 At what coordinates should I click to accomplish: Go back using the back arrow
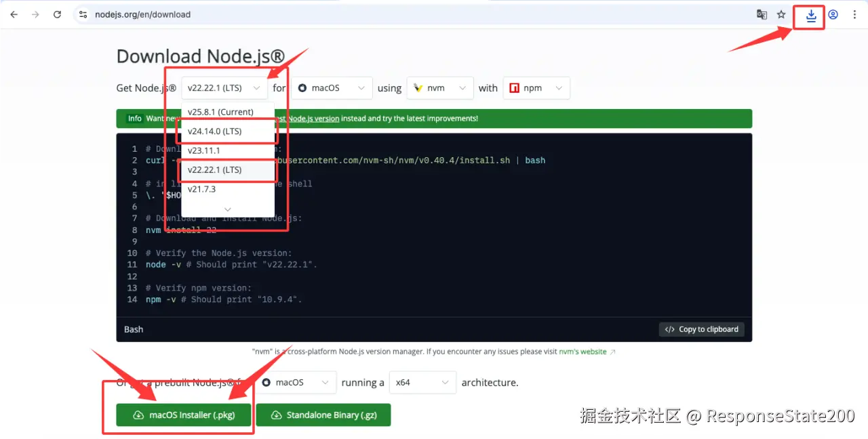coord(14,14)
